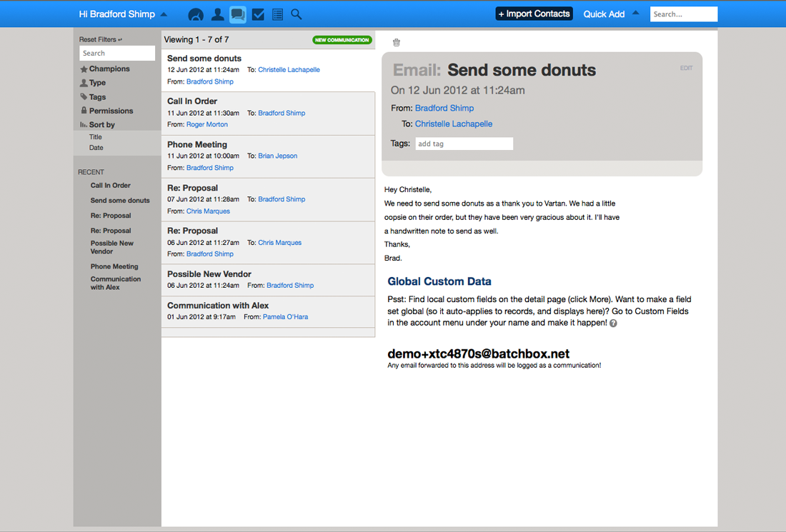The height and width of the screenshot is (532, 786).
Task: Expand the Champions filter
Action: [109, 69]
